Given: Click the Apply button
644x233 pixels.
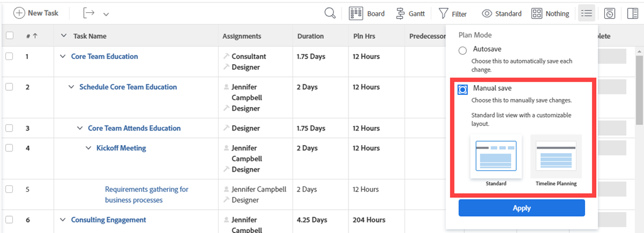Looking at the screenshot, I should [521, 208].
